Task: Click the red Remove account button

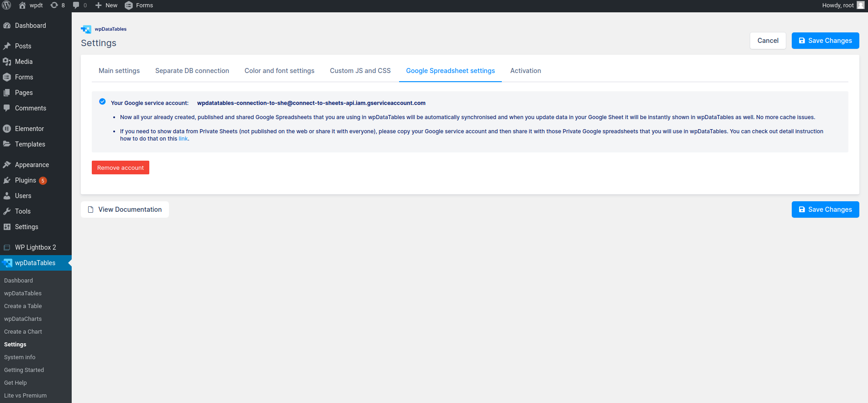Action: [x=121, y=167]
